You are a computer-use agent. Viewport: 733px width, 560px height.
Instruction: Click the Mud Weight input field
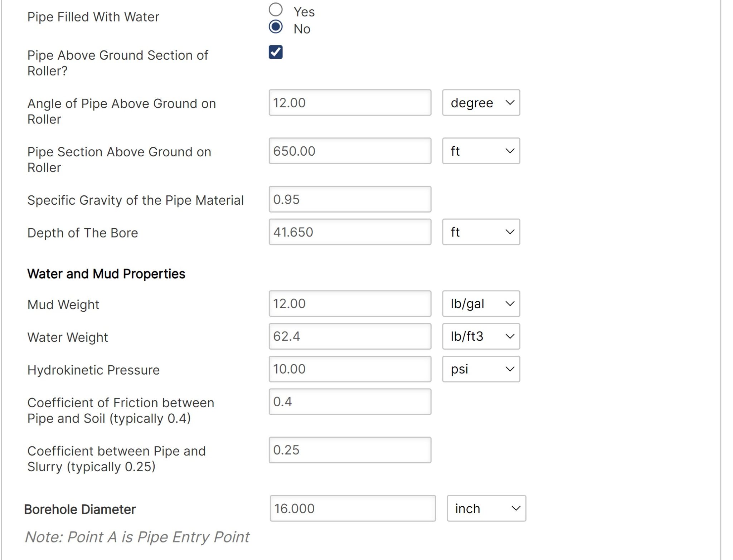[350, 303]
